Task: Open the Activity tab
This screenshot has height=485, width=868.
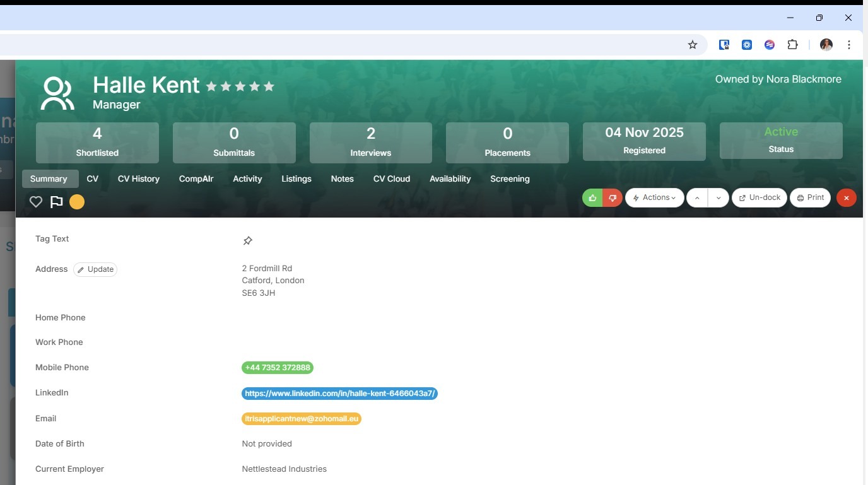Action: pyautogui.click(x=247, y=178)
